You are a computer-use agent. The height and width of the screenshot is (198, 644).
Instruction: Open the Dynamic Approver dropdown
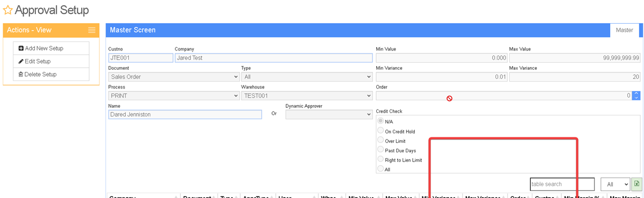point(329,114)
